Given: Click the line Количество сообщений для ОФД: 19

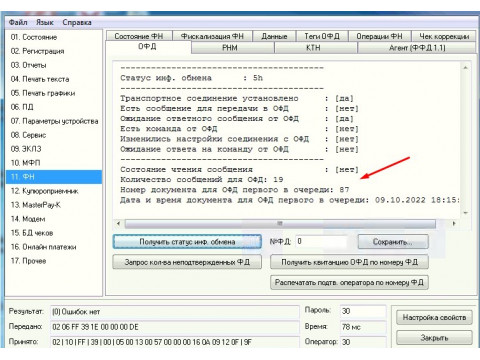Looking at the screenshot, I should point(202,180).
